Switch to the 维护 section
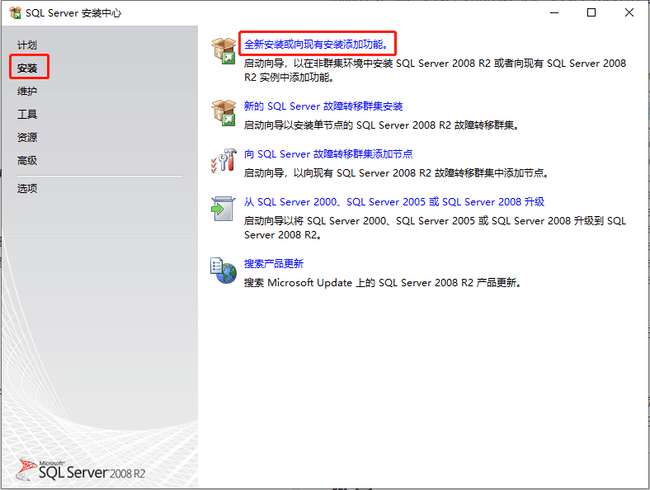Screen dimensions: 650x490 coord(27,91)
